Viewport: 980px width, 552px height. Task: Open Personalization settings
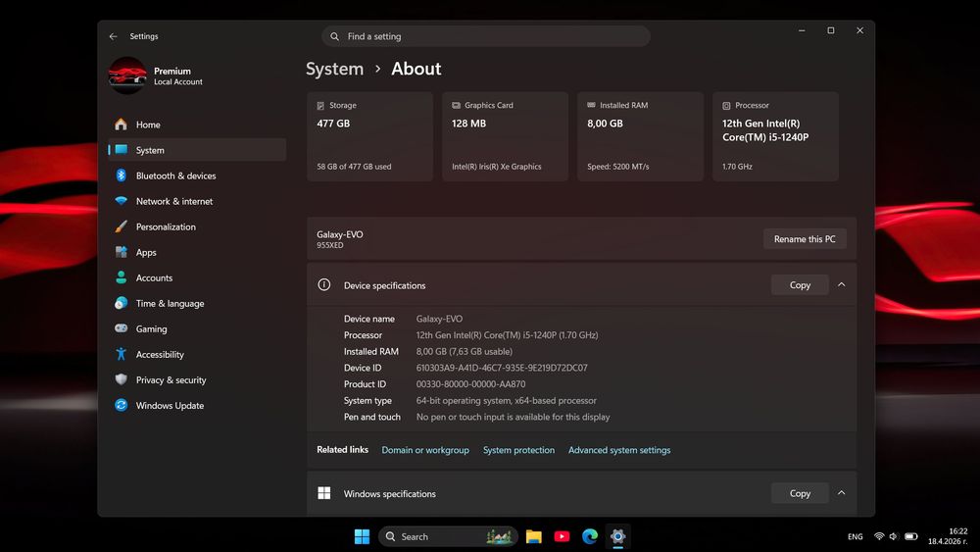point(197,226)
